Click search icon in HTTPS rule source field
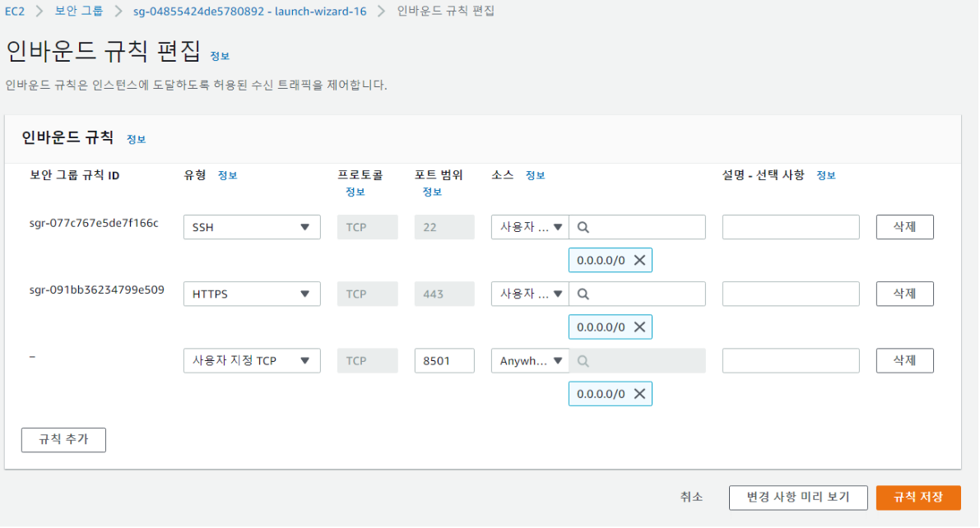The height and width of the screenshot is (528, 980). click(583, 294)
